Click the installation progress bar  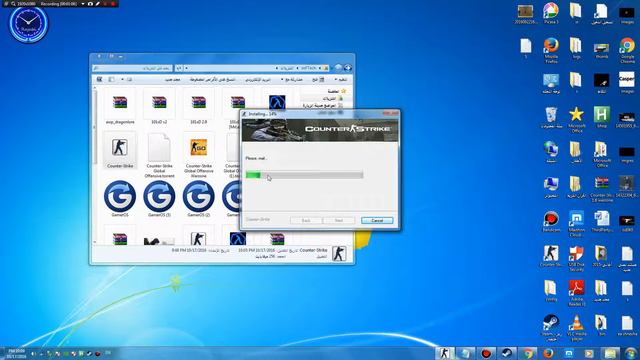[x=304, y=175]
